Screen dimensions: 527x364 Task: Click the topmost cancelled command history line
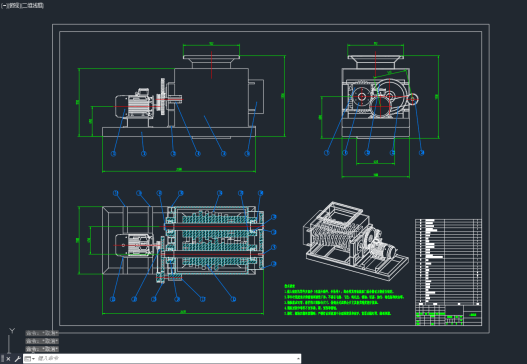[42, 333]
